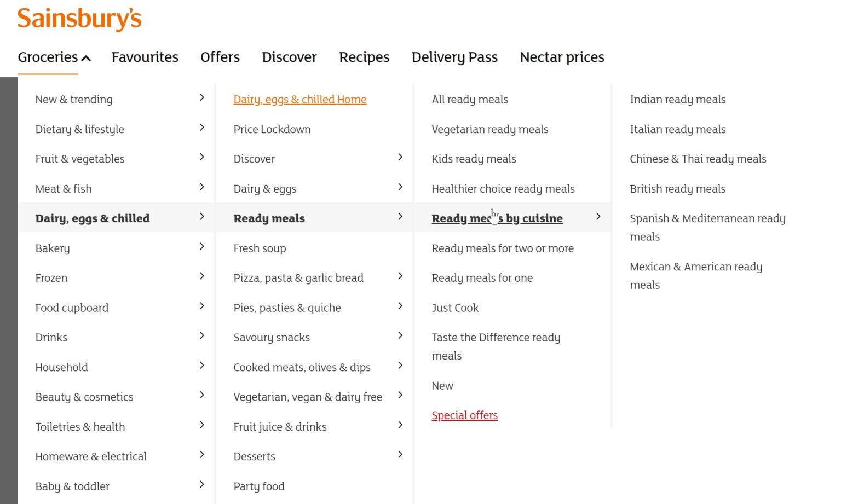Expand the Fruit & vegetables submenu arrow

tap(201, 159)
